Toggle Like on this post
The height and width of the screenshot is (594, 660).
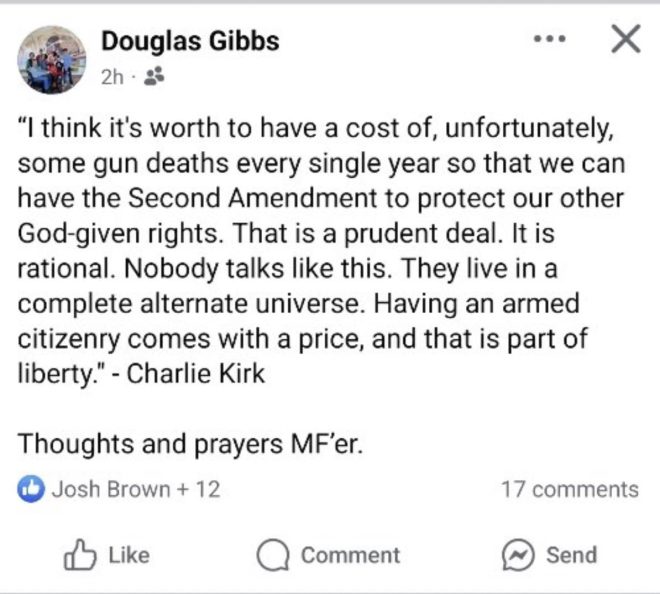click(x=107, y=555)
